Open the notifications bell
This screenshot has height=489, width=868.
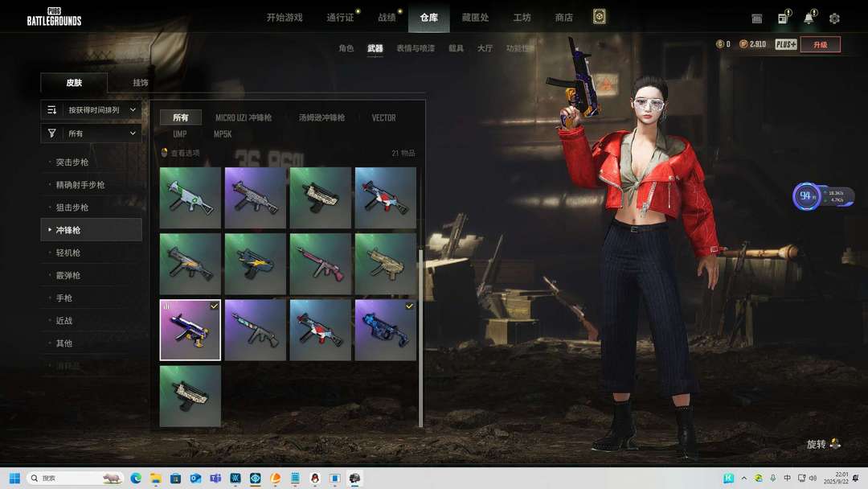(809, 18)
